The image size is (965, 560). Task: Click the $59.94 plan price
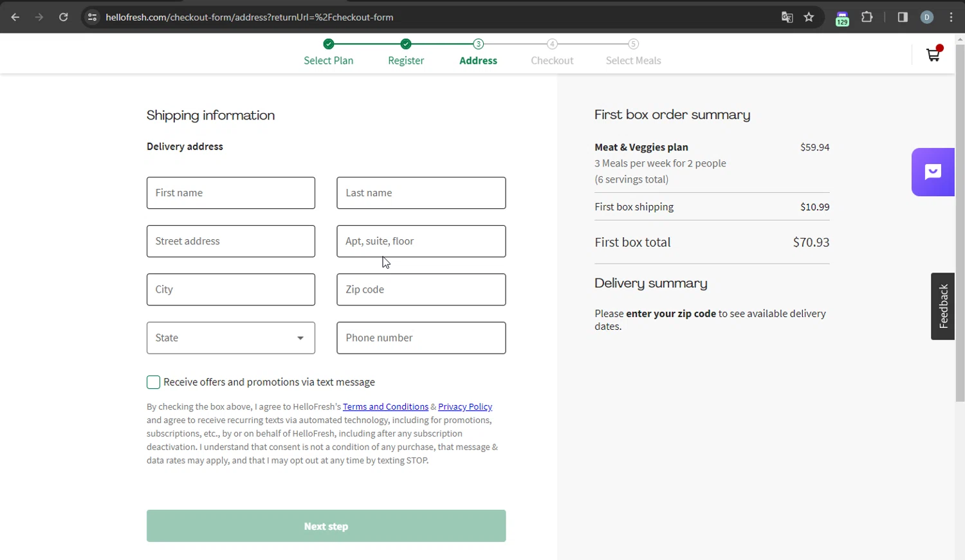click(815, 147)
